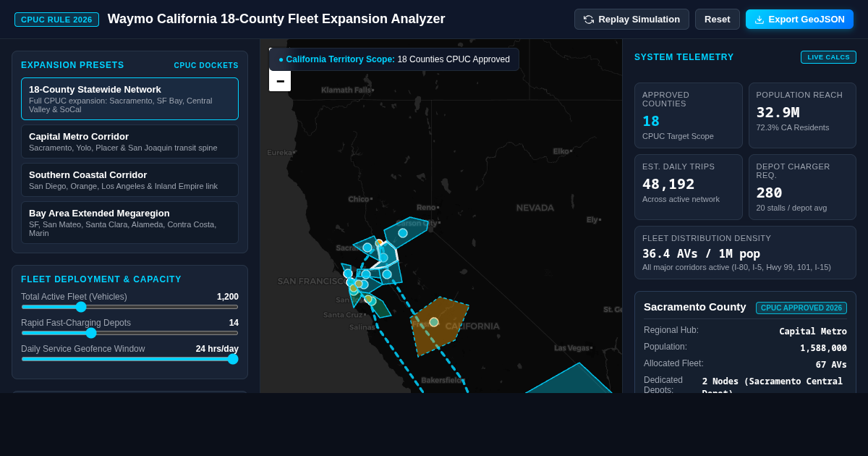Select the 18-County Statewide Network preset
The height and width of the screenshot is (456, 868).
coord(129,98)
